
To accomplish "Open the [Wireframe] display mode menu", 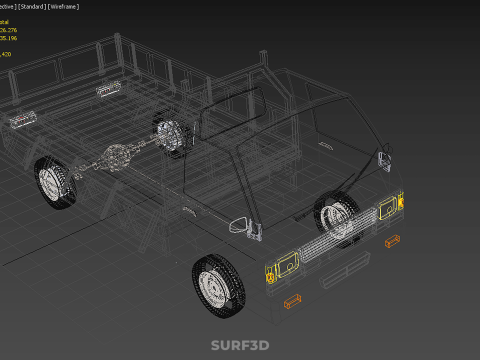I will click(x=64, y=7).
